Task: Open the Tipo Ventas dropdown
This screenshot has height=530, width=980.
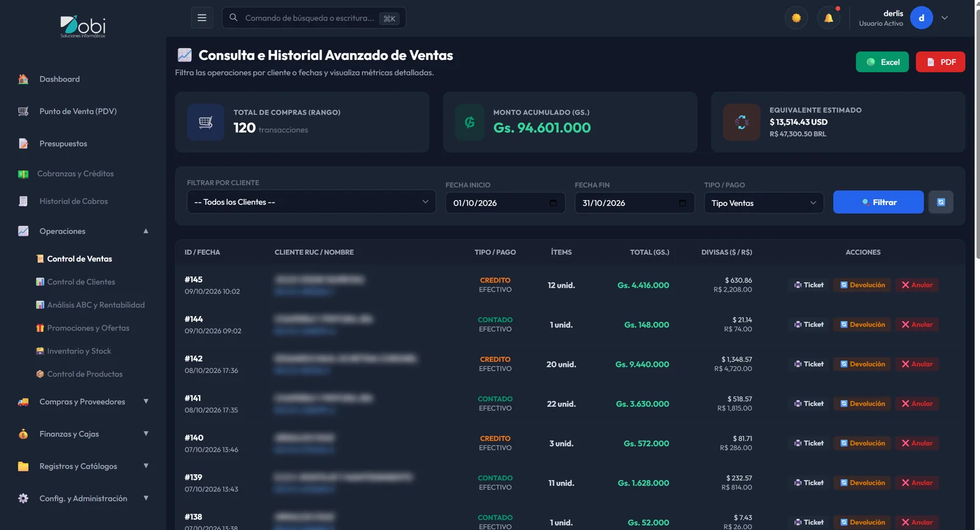Action: tap(764, 203)
